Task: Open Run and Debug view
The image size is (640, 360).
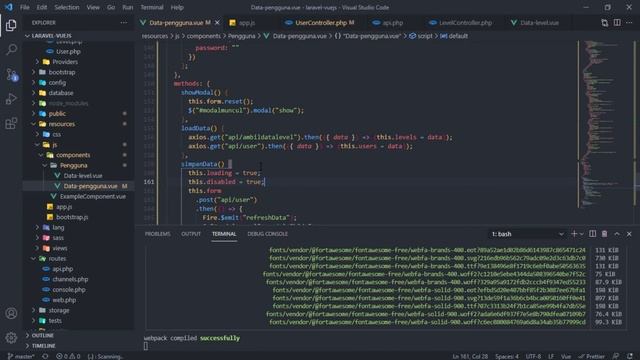Action: click(x=11, y=99)
